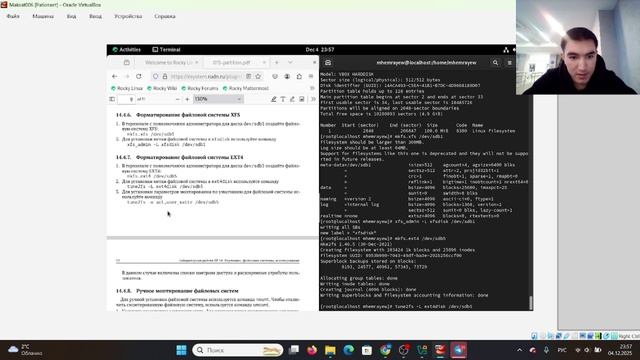The width and height of the screenshot is (640, 360).
Task: Open the Terminal app menu in top bar
Action: [166, 49]
